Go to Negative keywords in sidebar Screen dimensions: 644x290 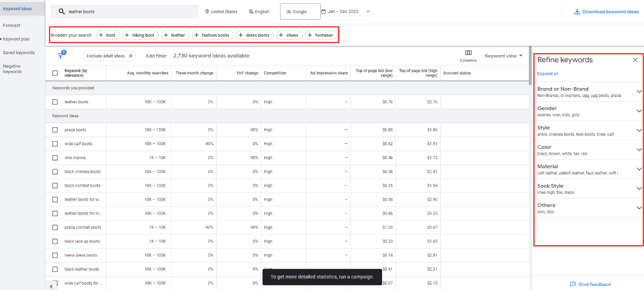click(x=12, y=69)
